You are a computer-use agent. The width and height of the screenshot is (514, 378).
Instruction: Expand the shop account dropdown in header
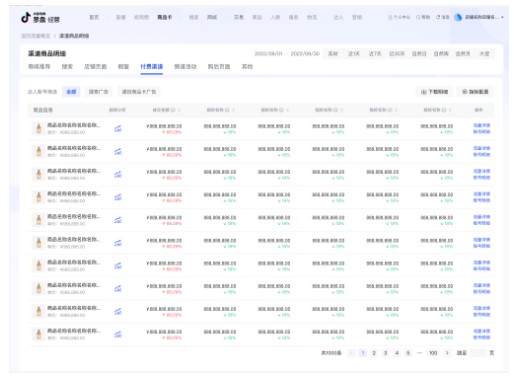pyautogui.click(x=502, y=17)
